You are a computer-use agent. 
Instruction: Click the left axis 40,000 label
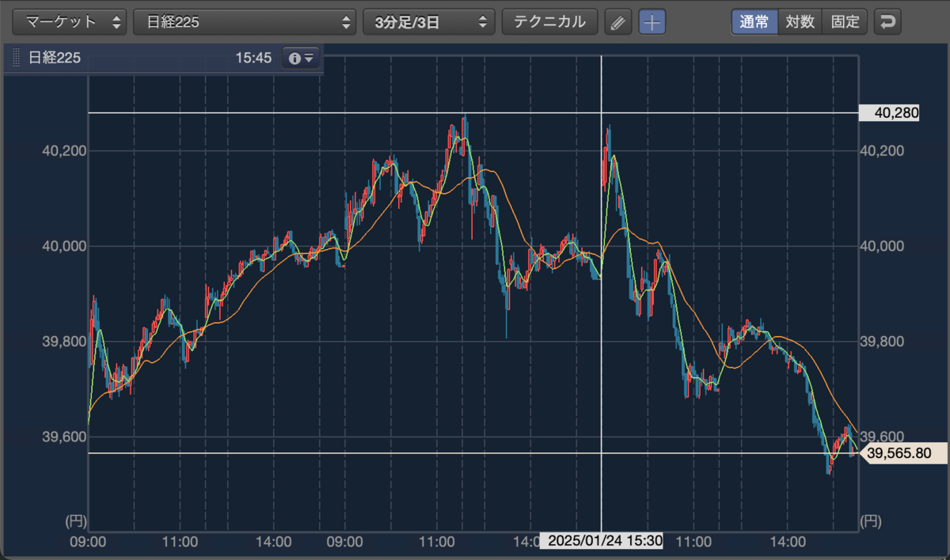click(x=64, y=246)
